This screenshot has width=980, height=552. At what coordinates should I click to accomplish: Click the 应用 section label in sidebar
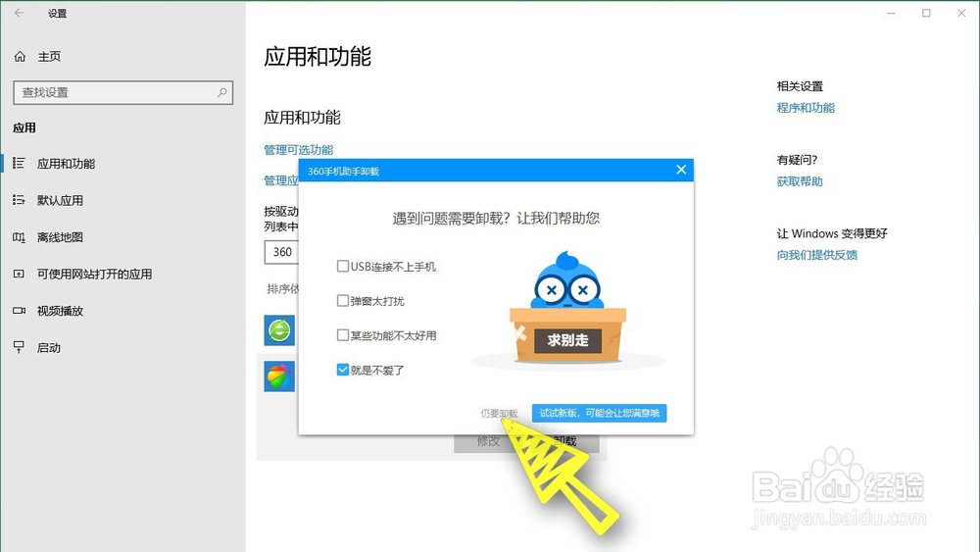click(24, 128)
